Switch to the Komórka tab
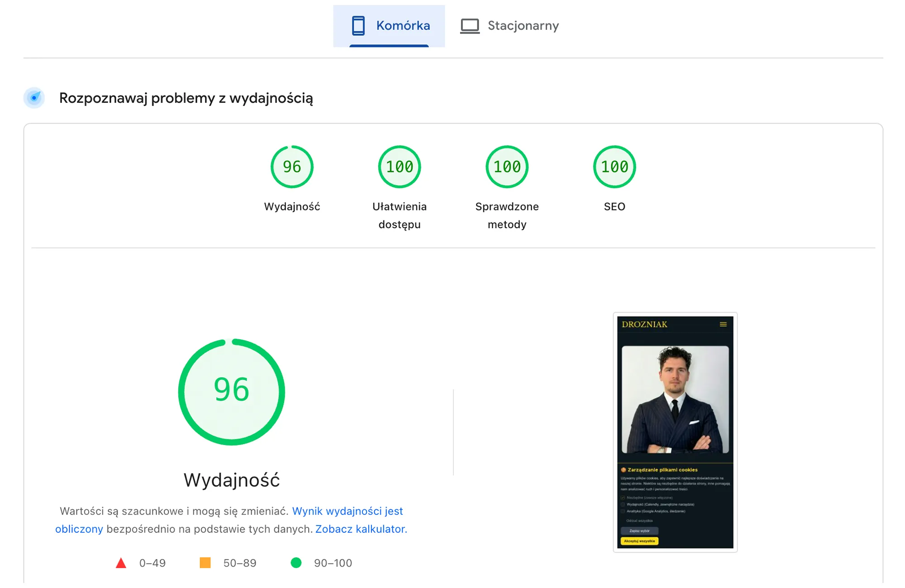This screenshot has width=905, height=588. click(403, 25)
